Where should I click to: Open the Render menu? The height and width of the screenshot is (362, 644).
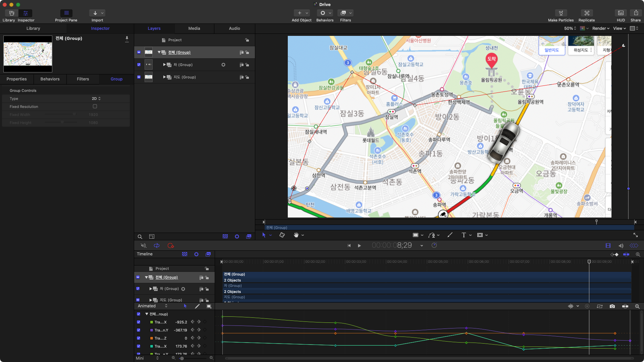[600, 28]
